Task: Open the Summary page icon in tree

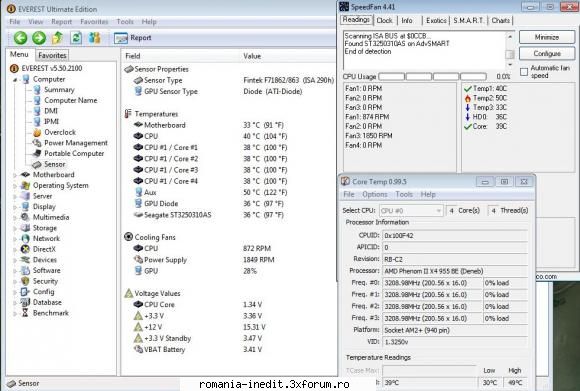Action: (37, 90)
